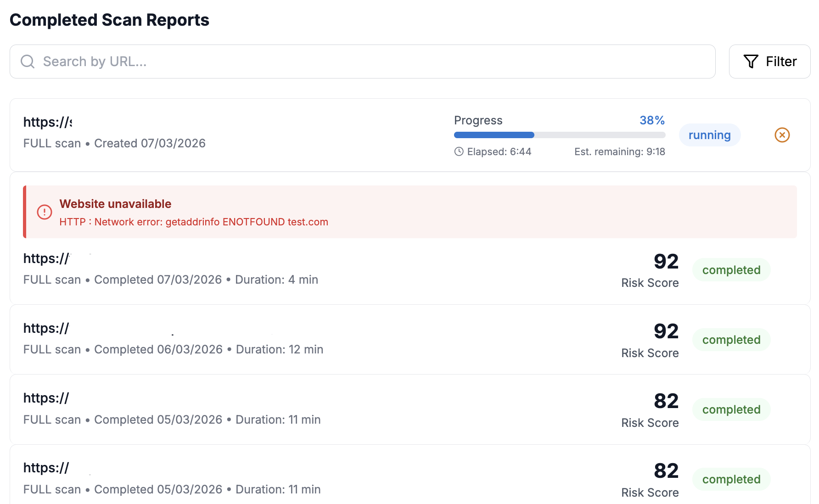The height and width of the screenshot is (504, 819).
Task: Click the alert icon in the Website unavailable banner
Action: pos(44,212)
